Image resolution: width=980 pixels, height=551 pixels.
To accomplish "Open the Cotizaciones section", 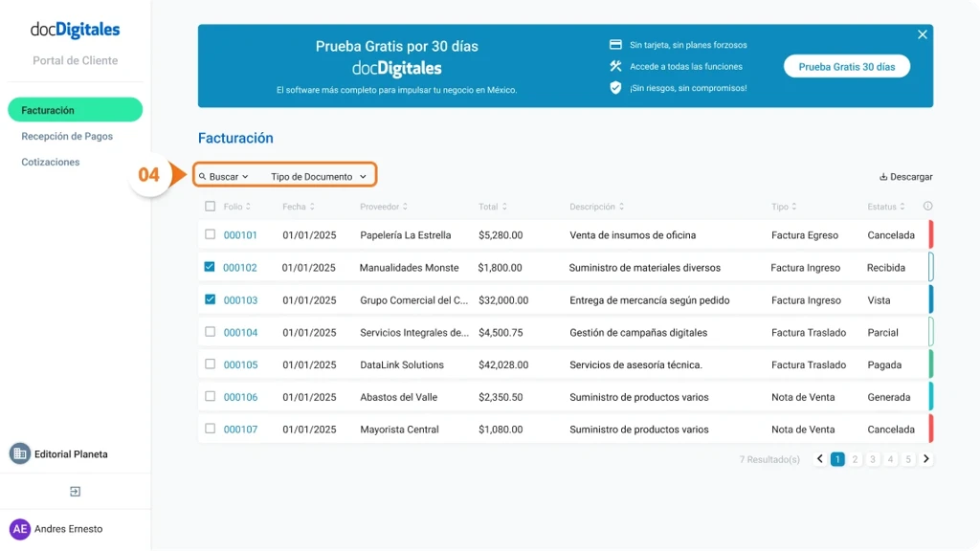I will [x=50, y=162].
